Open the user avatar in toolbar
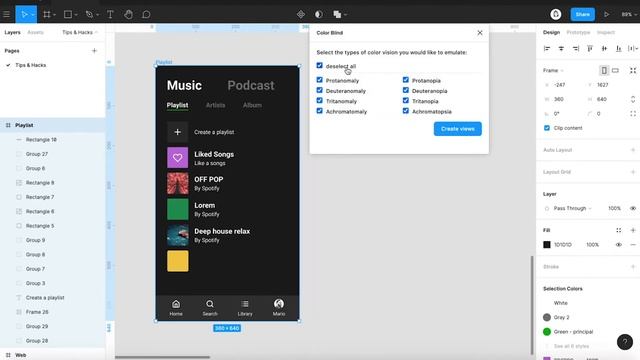The width and height of the screenshot is (640, 360). pos(556,14)
